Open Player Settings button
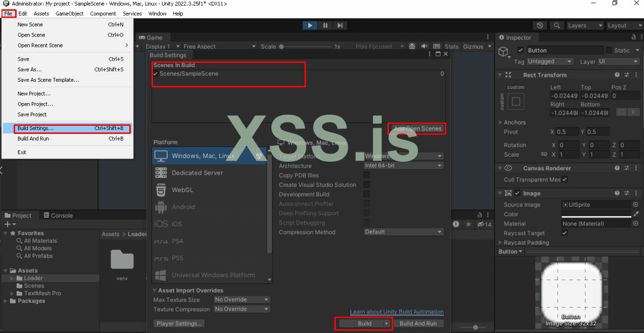This screenshot has width=644, height=333. (x=179, y=323)
